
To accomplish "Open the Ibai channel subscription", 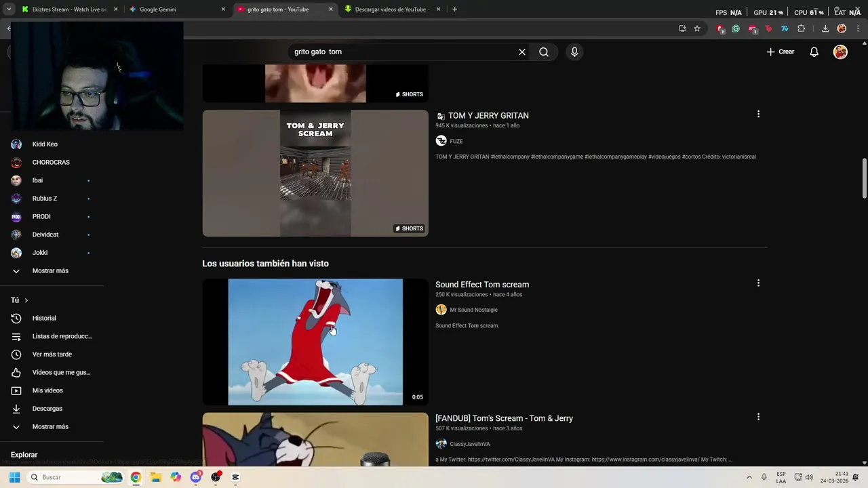I will (52, 180).
